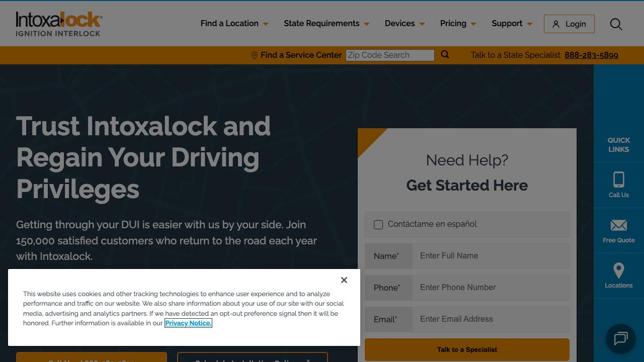Check the Contáctame en español box
This screenshot has width=644, height=362.
click(x=378, y=225)
